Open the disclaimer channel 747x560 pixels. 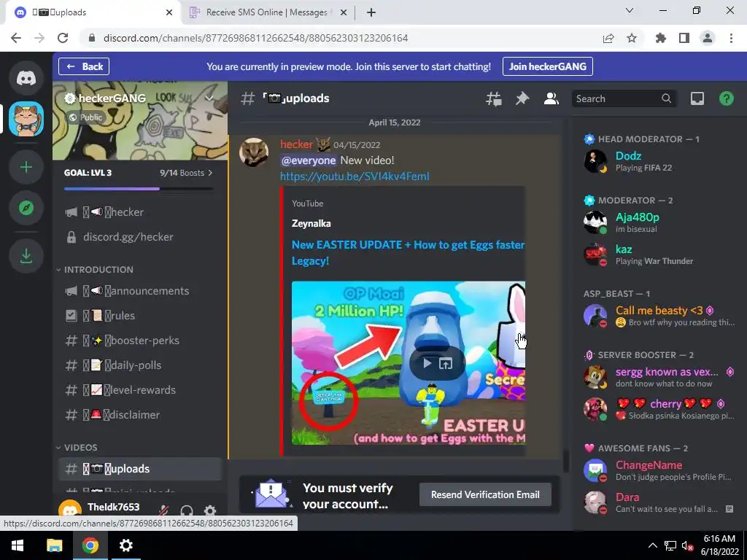coord(140,415)
